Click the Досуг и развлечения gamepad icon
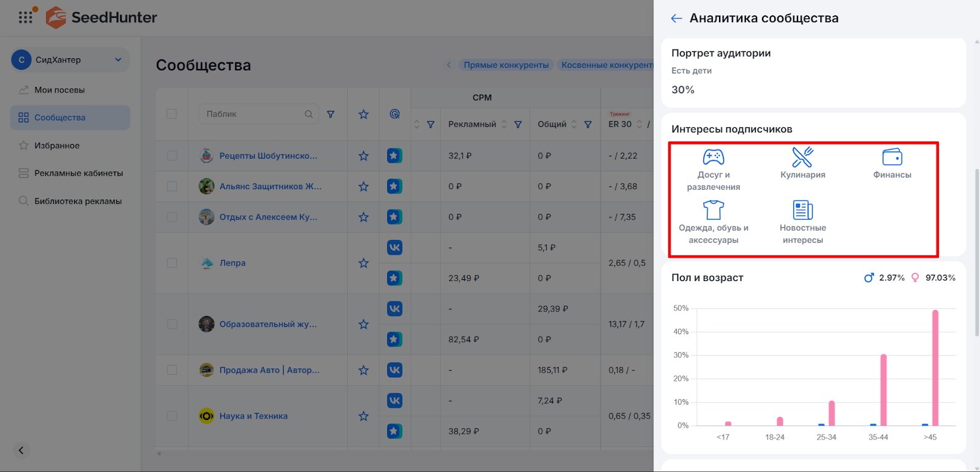 click(713, 157)
